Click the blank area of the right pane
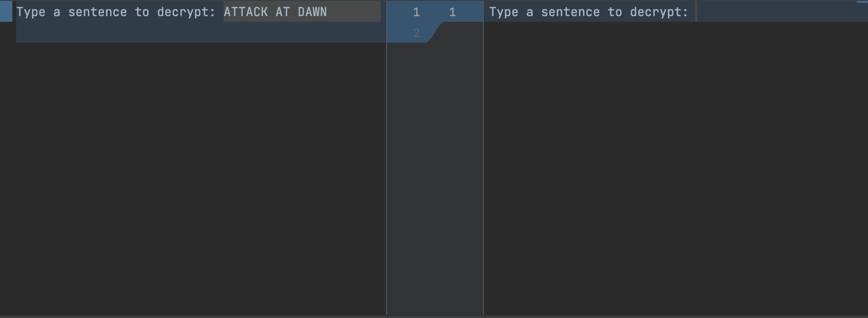This screenshot has width=868, height=318. (674, 166)
